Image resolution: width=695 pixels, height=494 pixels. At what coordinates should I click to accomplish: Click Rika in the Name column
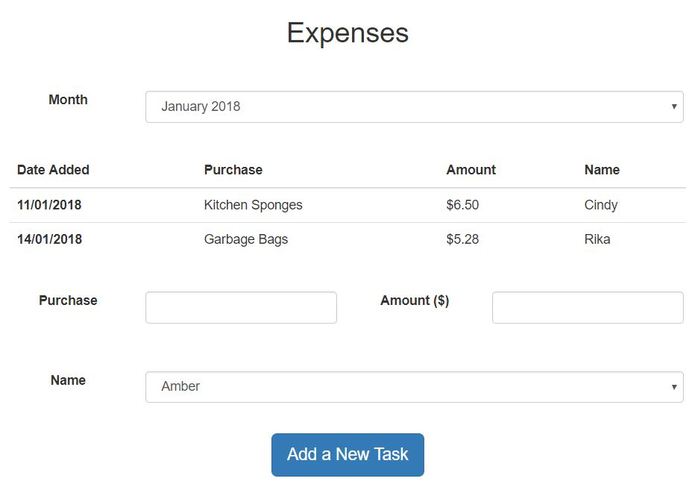pos(597,239)
